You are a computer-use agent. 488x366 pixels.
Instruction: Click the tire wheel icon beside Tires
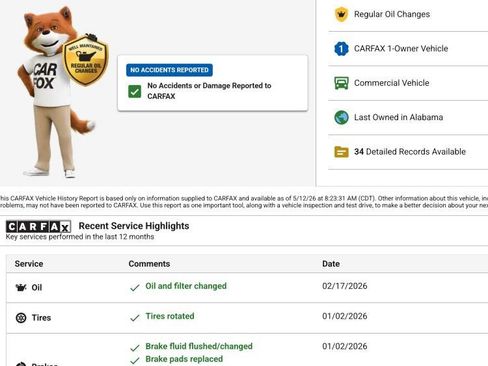tap(21, 318)
